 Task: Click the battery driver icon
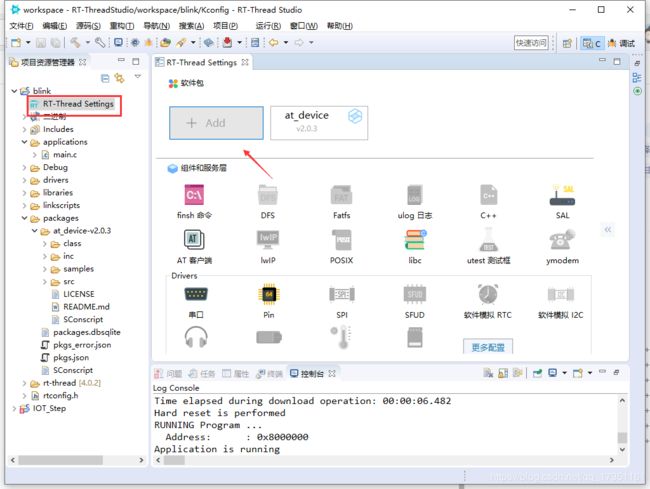(x=269, y=337)
